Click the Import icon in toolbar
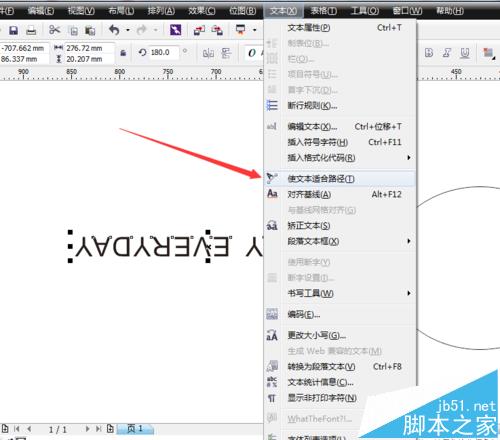The image size is (500, 440). pos(199,30)
